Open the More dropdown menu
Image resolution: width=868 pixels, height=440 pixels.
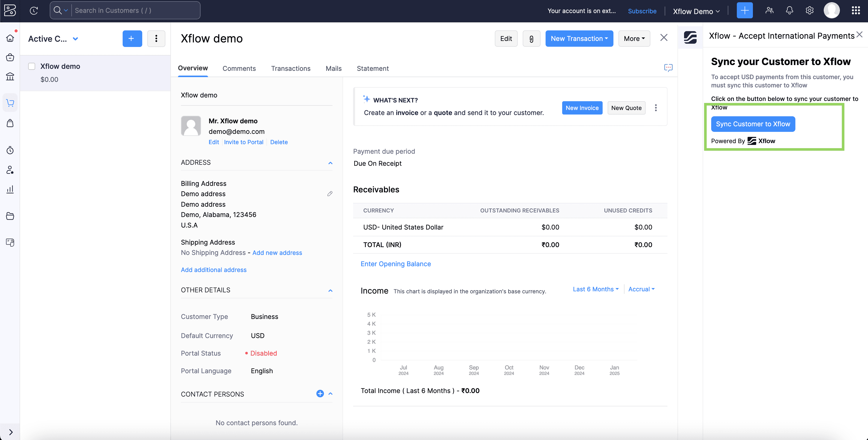(x=634, y=39)
